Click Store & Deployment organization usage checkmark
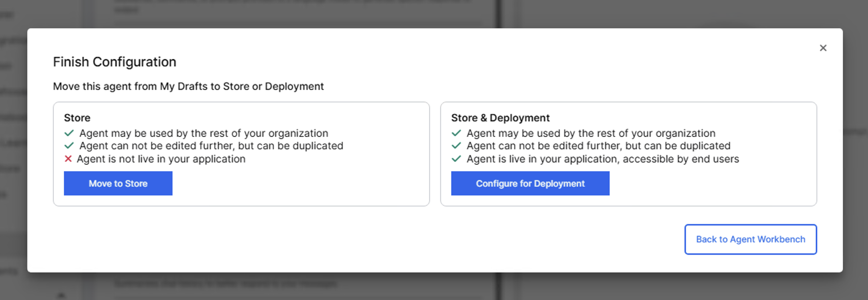868x300 pixels. point(456,133)
